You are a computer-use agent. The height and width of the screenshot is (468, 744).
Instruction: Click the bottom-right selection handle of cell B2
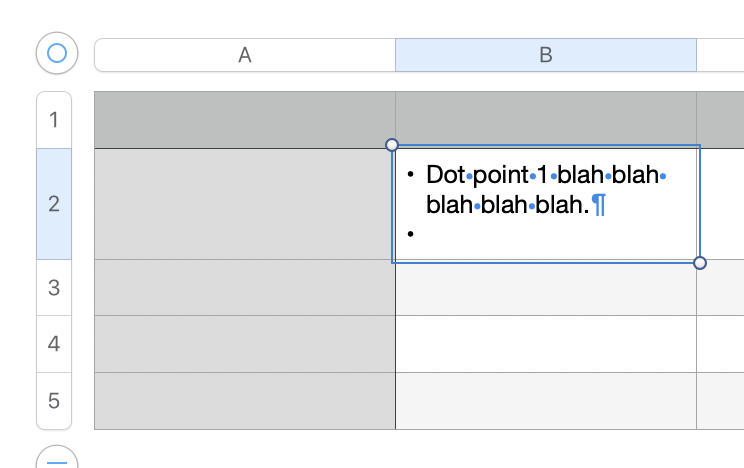click(700, 263)
